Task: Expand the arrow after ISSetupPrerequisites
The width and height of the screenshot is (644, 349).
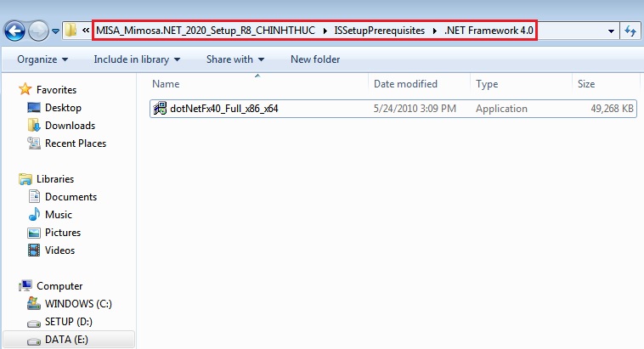Action: click(x=434, y=31)
